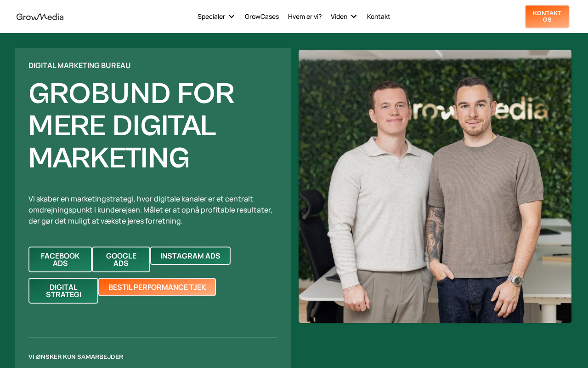Click BESTIL PERFORMANCE TJEK orange button

click(x=157, y=287)
